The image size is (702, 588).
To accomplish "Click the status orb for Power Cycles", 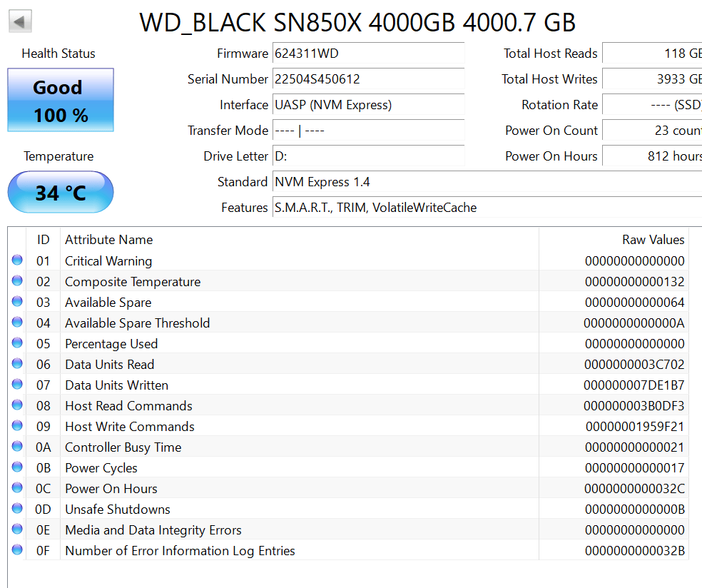I will (17, 467).
